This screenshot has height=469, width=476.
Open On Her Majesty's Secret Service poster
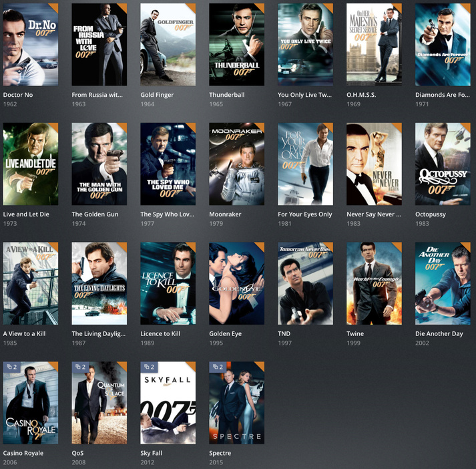374,45
